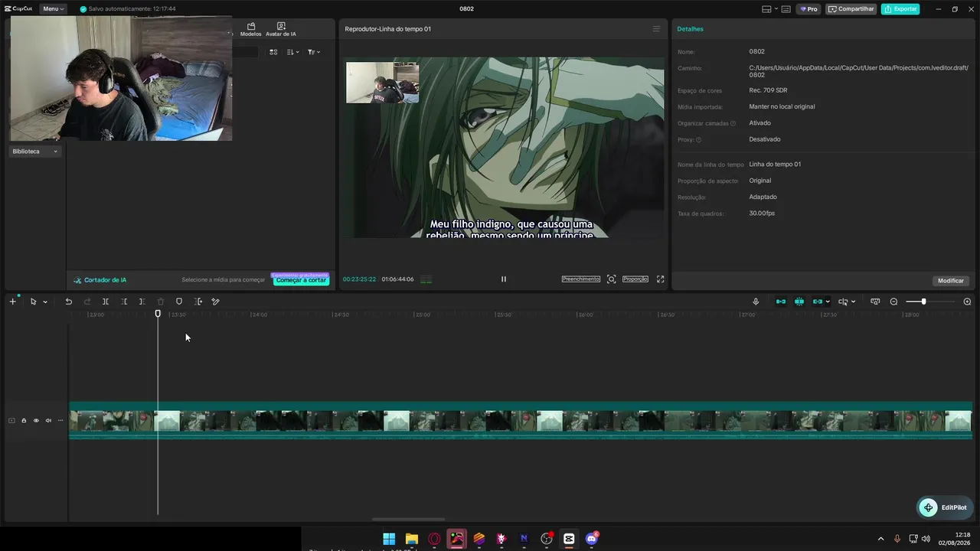This screenshot has height=551, width=980.
Task: Open the EditPilot assistant
Action: [x=944, y=507]
